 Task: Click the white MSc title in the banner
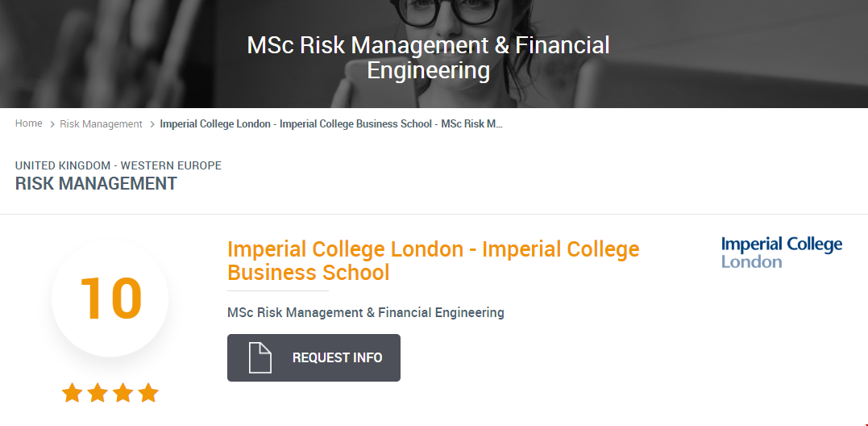(428, 57)
